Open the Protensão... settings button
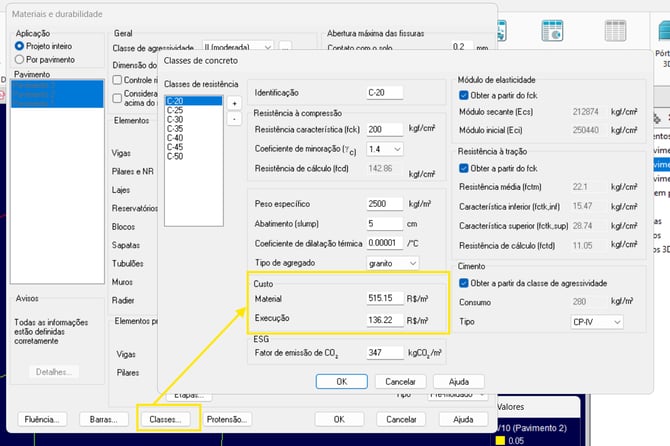Screen dimensions: 670x446 [x=226, y=420]
